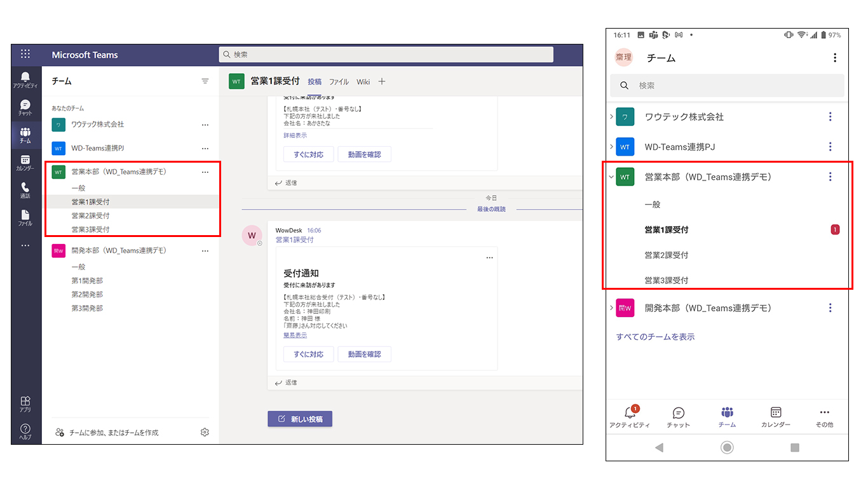Open Chat in the desktop Teams sidebar
Viewport: 868px width, 488px height.
25,107
